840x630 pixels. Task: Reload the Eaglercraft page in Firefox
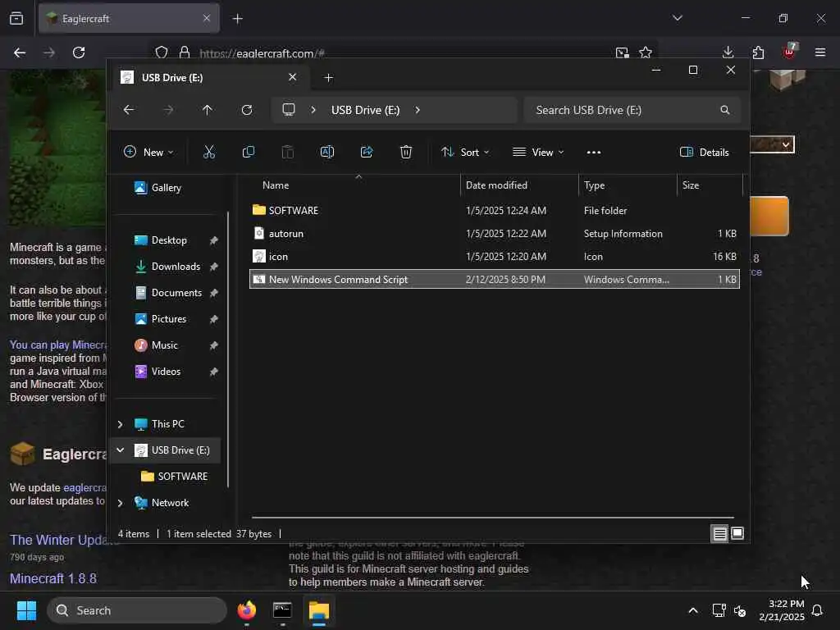point(79,52)
